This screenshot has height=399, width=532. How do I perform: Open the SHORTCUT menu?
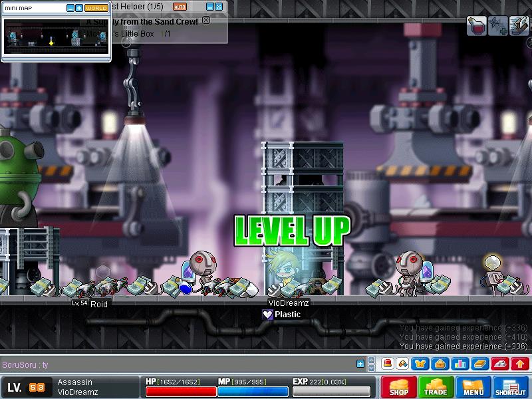[x=511, y=387]
